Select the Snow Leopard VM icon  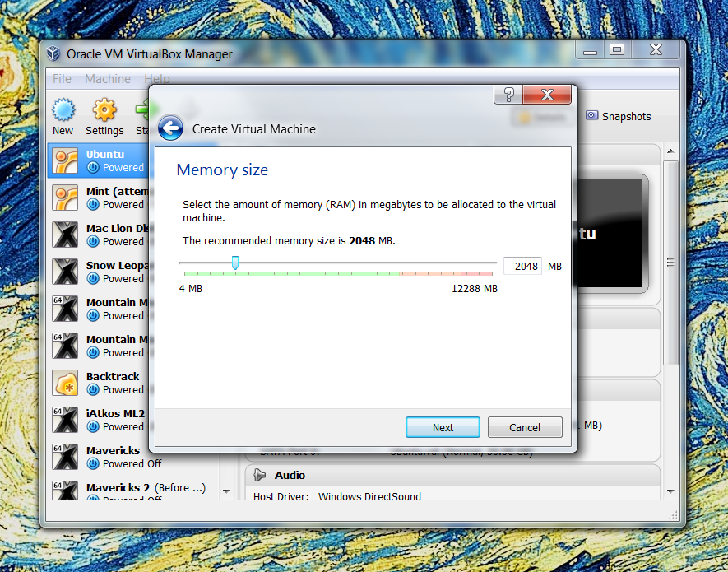65,272
